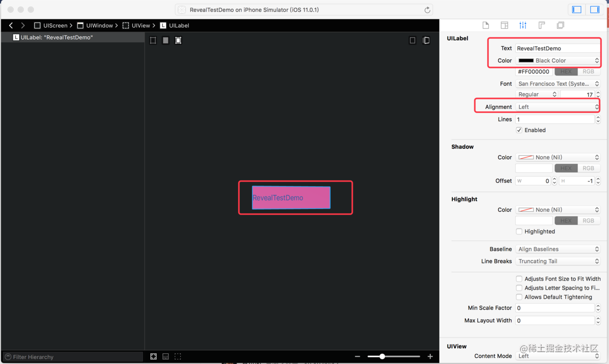
Task: Click the double-rectangle view icon at canvas top right
Action: 426,40
